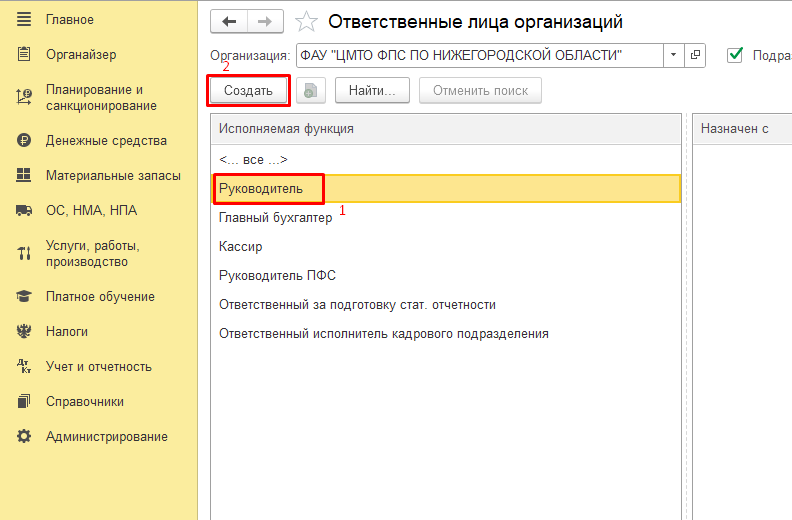Click the Органайзер clipboard icon
This screenshot has width=792, height=520.
(24, 54)
